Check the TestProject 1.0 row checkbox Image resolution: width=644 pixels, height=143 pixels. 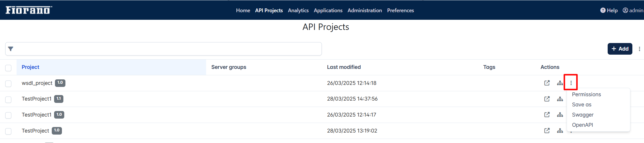(8, 131)
